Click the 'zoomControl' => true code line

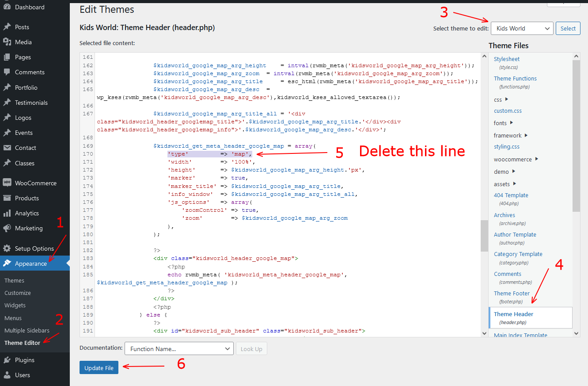[220, 210]
